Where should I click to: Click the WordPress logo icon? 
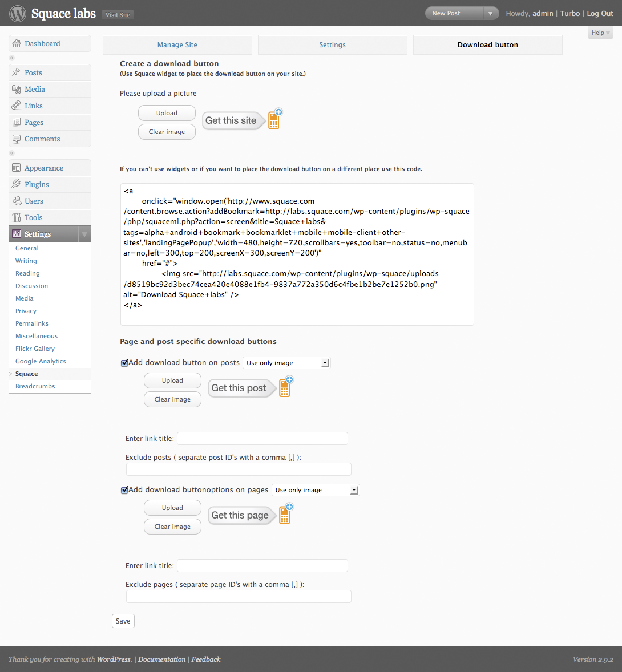18,13
